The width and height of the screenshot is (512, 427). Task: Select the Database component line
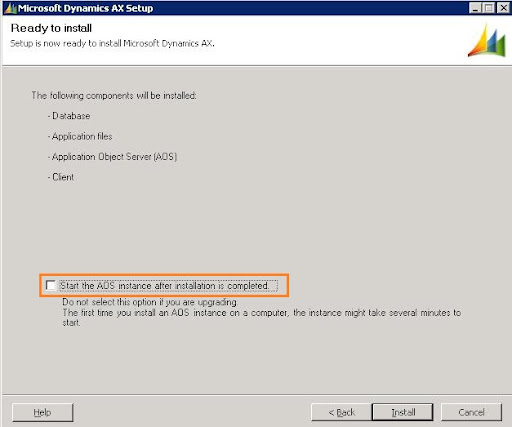[x=69, y=116]
